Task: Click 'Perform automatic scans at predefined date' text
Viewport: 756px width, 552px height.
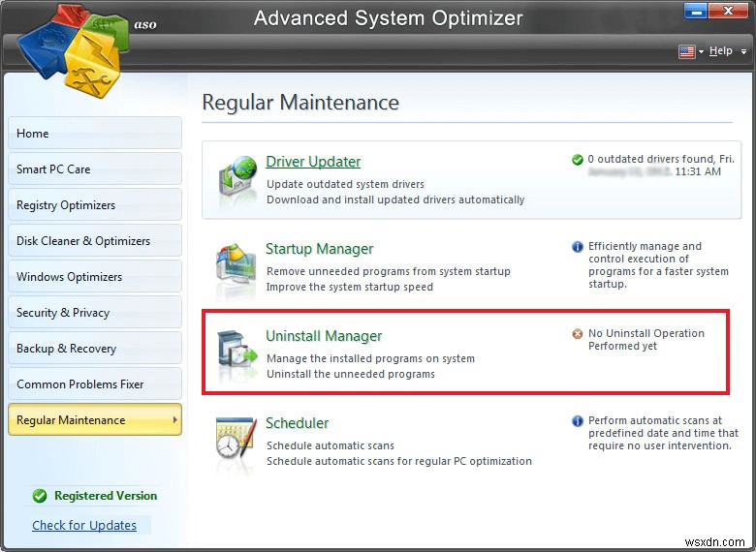Action: point(663,433)
